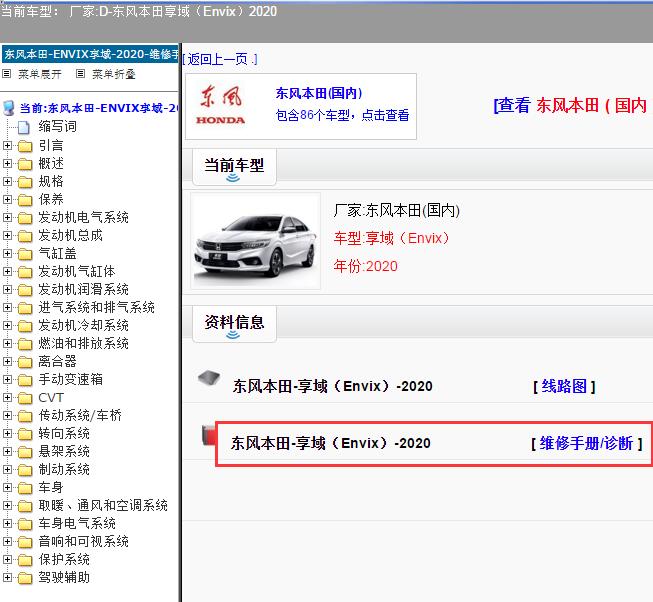Open the 东风本田(国内) link
653x602 pixels.
(319, 93)
